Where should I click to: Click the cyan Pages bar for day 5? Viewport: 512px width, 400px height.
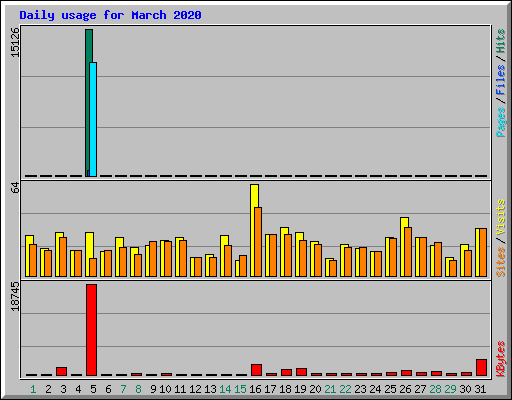coord(93,119)
